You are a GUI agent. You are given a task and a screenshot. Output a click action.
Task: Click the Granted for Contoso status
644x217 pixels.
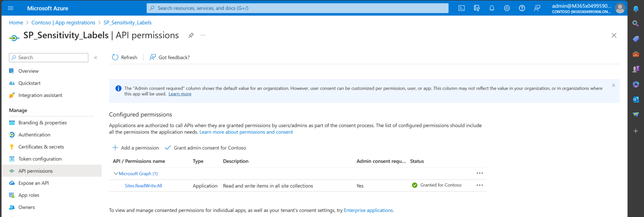coord(437,185)
